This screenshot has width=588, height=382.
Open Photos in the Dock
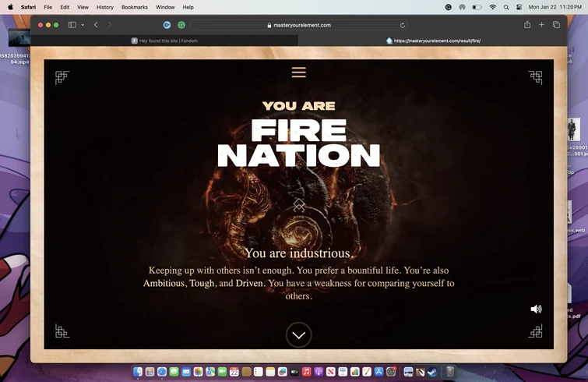[198, 372]
